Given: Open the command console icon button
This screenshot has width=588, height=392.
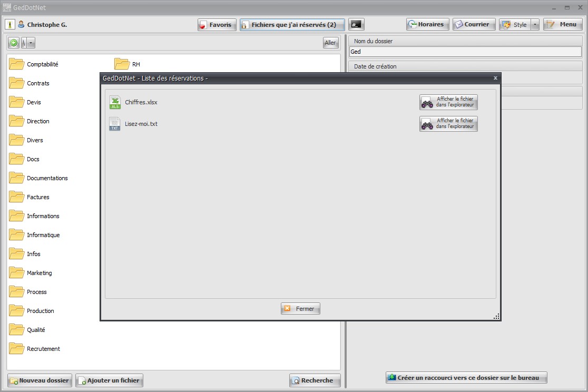Looking at the screenshot, I should pyautogui.click(x=356, y=25).
